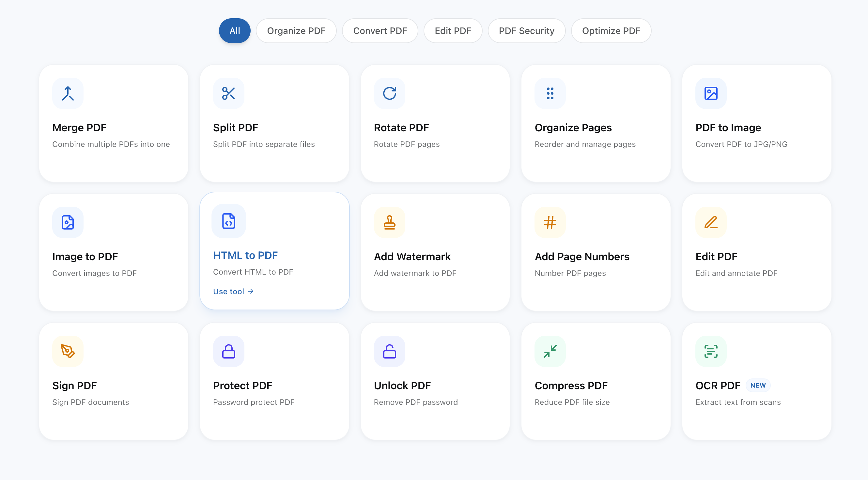The width and height of the screenshot is (868, 480).
Task: Select the Add Page Numbers hash icon
Action: click(550, 222)
